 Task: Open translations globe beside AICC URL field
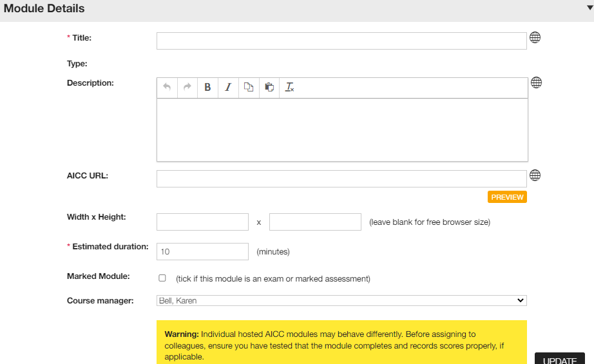[x=535, y=175]
